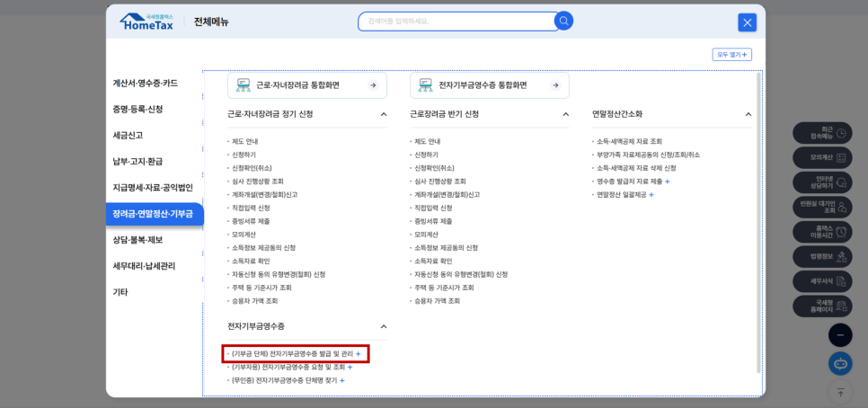Open 소득자료 확인 under 정기 신청
868x408 pixels.
point(251,262)
